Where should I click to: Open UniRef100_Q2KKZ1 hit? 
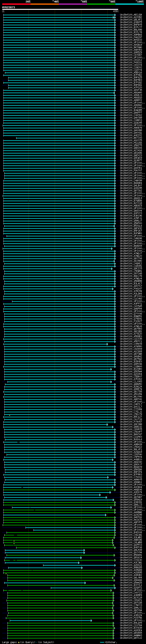[x=131, y=565]
